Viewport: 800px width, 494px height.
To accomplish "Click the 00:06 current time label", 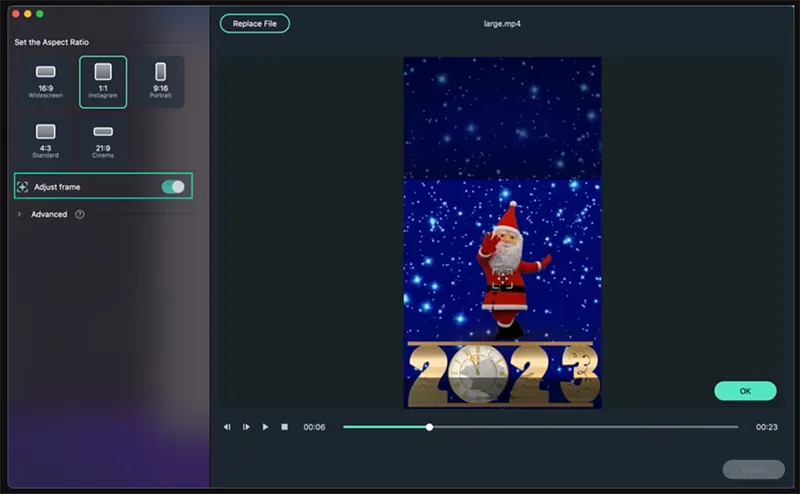I will tap(314, 427).
